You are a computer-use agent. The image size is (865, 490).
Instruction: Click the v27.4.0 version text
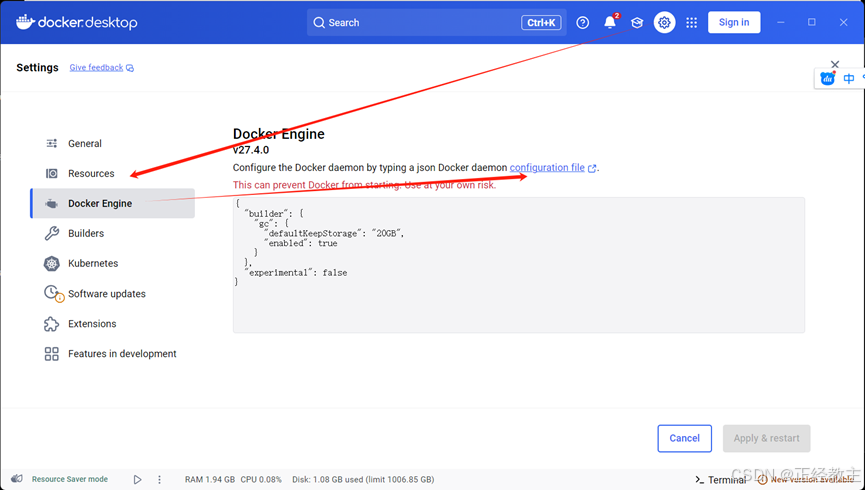tap(251, 150)
